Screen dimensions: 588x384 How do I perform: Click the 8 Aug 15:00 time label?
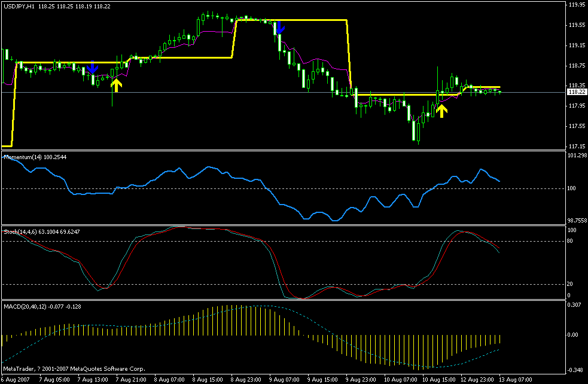[x=206, y=379]
